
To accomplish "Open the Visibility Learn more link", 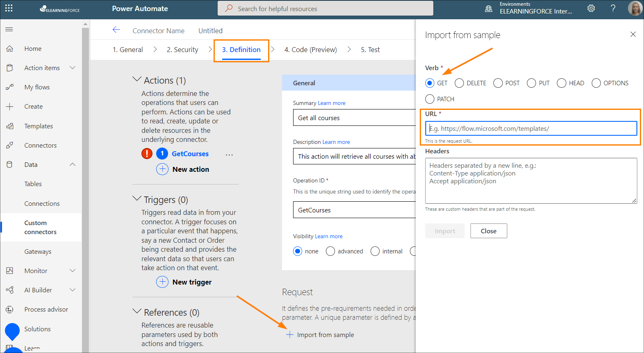I will [x=329, y=236].
